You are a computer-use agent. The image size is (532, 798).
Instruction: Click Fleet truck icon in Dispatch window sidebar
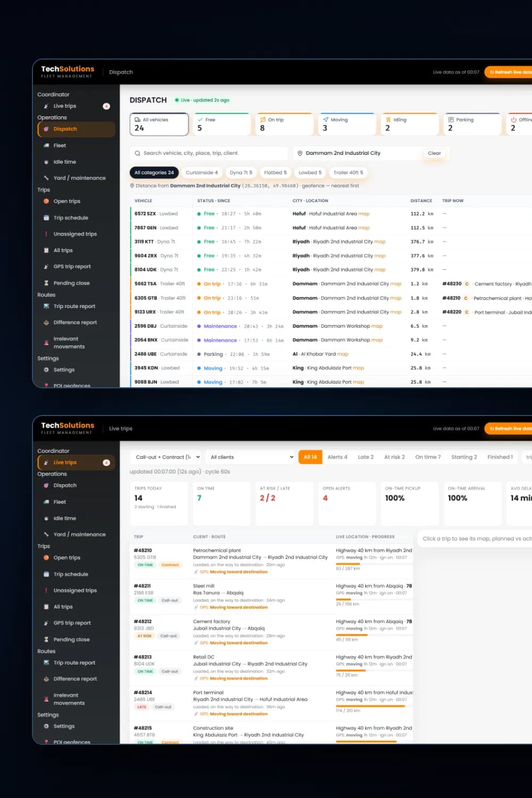(46, 146)
